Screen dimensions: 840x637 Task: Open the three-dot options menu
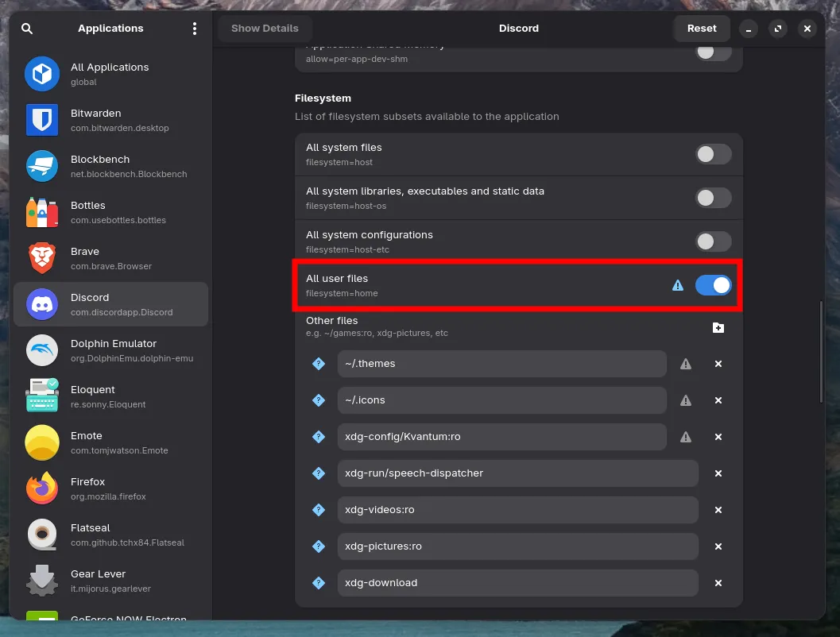[x=194, y=28]
